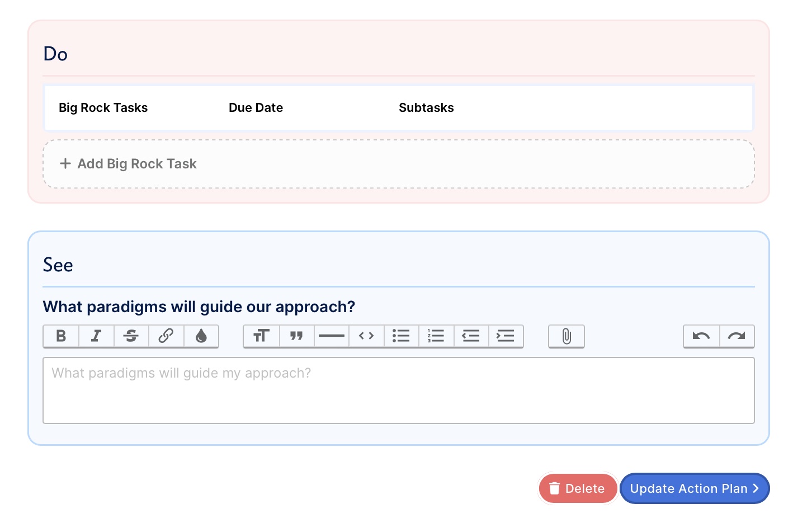Insert a block quote
The image size is (812, 518).
296,336
